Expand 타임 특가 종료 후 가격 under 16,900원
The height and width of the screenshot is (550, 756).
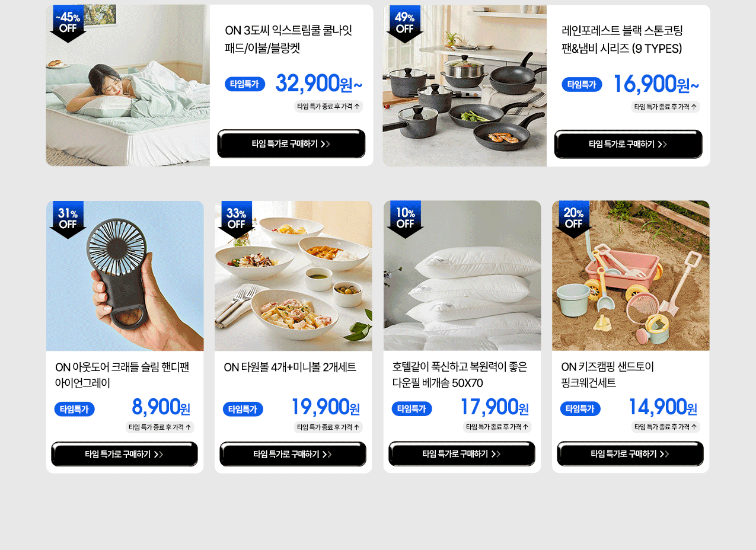(665, 107)
